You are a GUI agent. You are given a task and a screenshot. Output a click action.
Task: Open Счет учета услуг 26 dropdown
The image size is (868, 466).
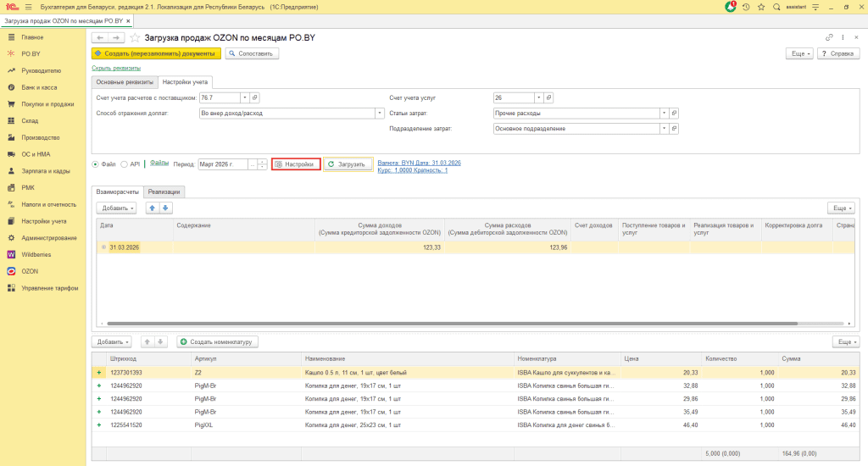pyautogui.click(x=538, y=97)
